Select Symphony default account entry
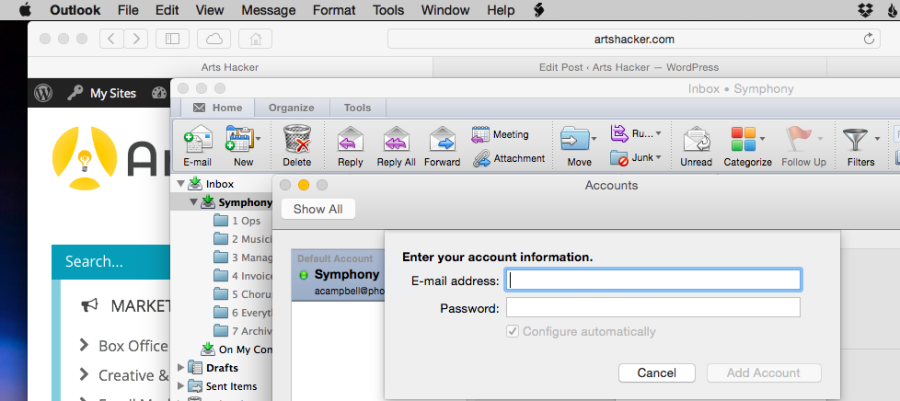Viewport: 900px width, 401px height. point(338,275)
